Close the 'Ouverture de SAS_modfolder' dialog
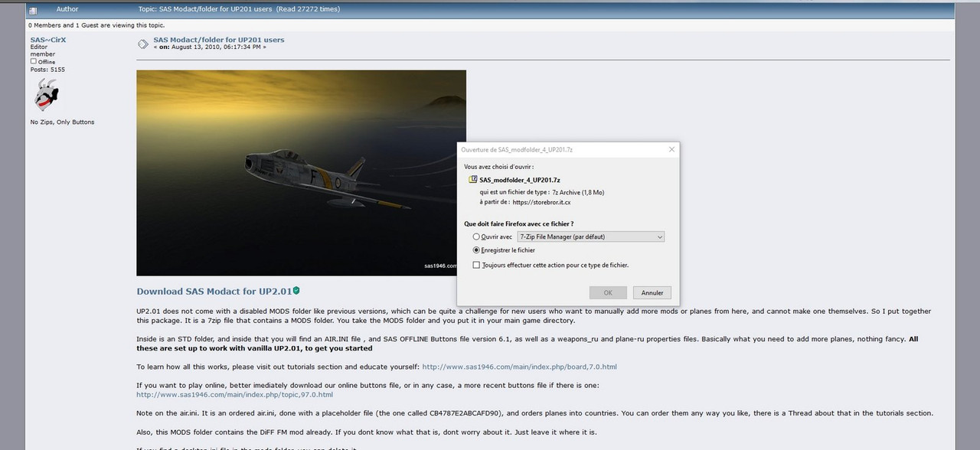 (671, 149)
